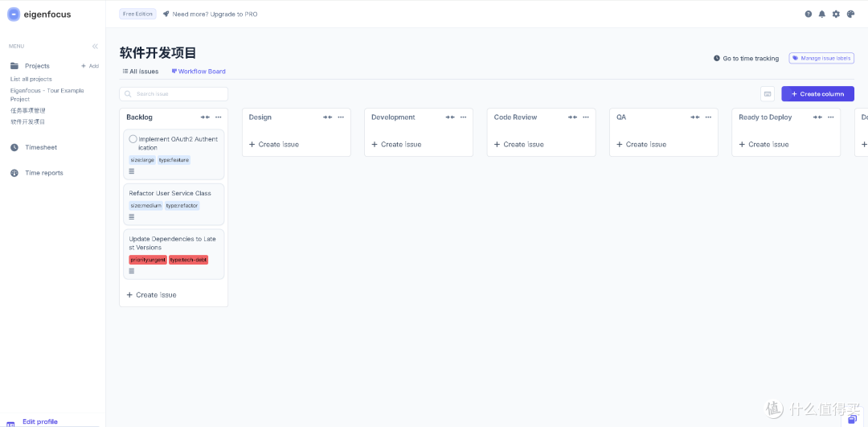868x427 pixels.
Task: Open the Development column three-dot menu
Action: pyautogui.click(x=464, y=117)
